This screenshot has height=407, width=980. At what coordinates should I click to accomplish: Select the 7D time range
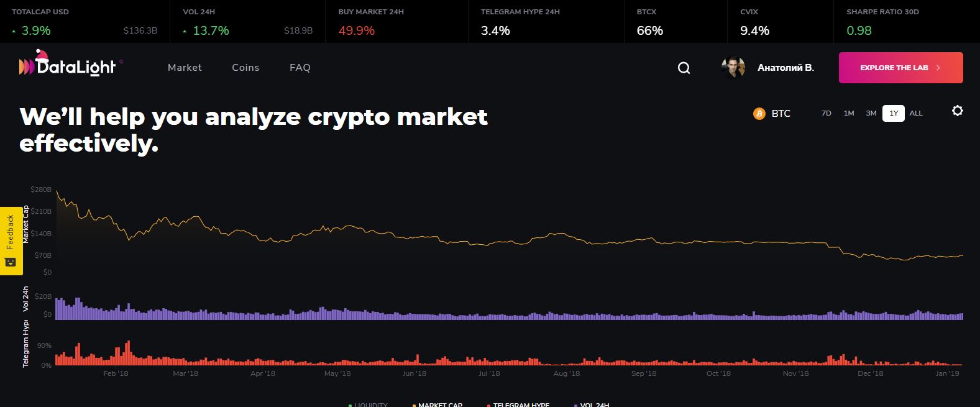coord(826,113)
